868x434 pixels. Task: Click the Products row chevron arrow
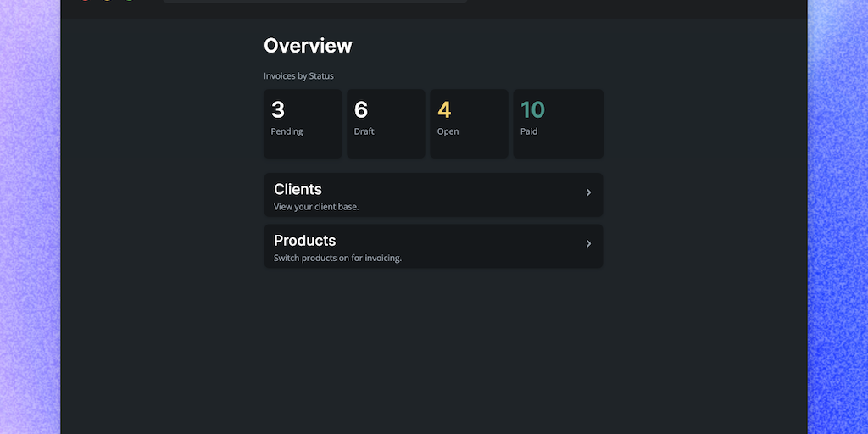pos(588,244)
